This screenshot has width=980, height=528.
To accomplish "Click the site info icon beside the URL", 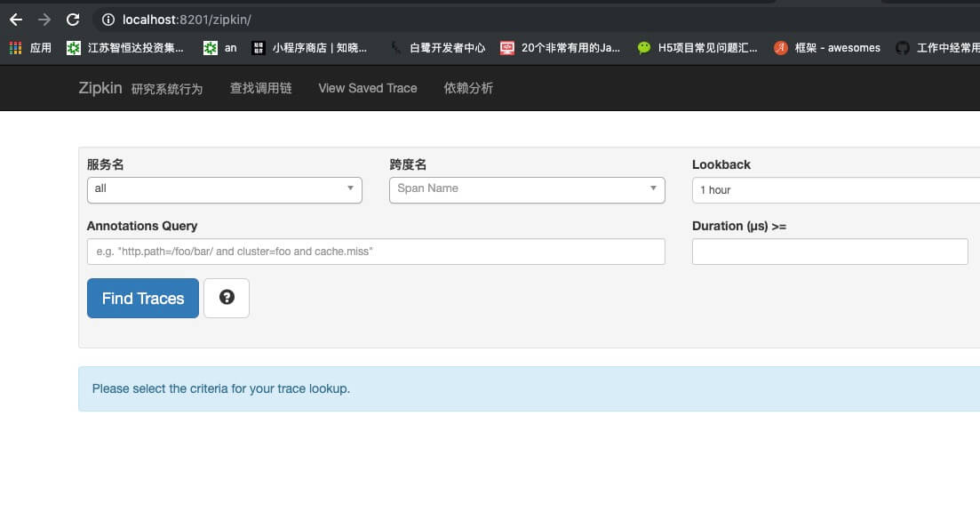I will coord(108,20).
